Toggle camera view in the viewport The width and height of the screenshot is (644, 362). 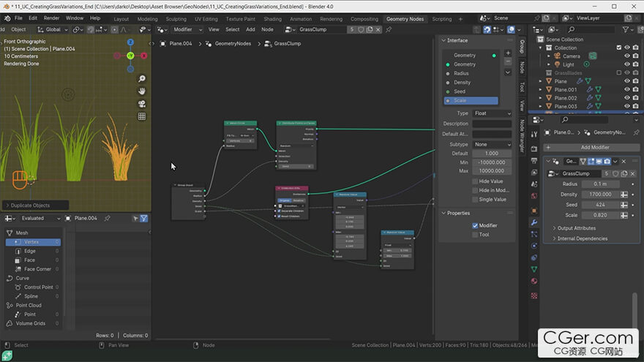[x=142, y=104]
